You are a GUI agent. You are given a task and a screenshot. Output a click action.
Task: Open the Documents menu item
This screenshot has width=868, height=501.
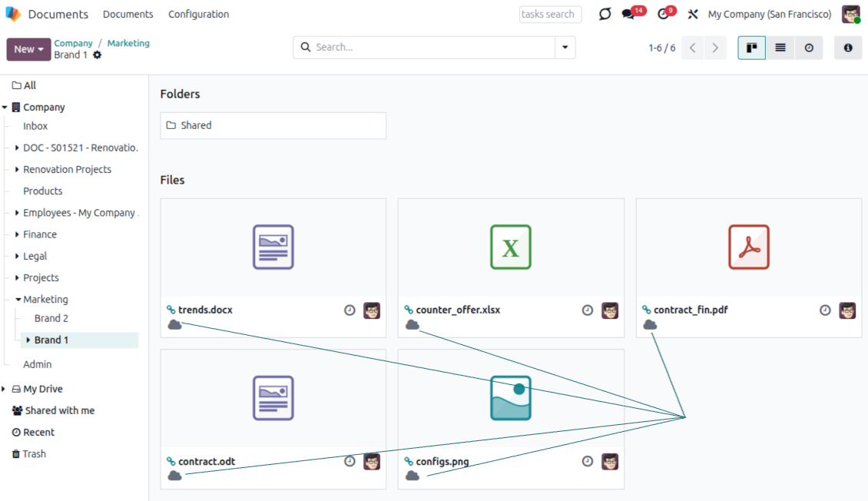tap(128, 15)
